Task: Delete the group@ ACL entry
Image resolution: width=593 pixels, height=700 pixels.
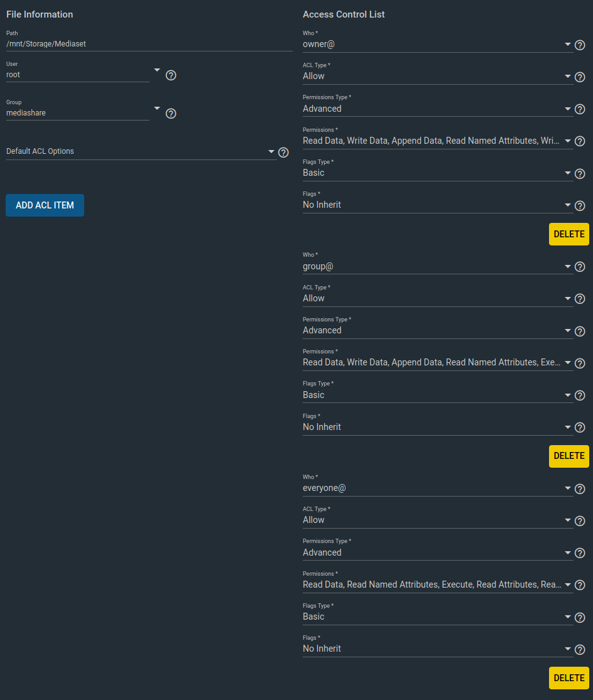Action: (x=569, y=456)
